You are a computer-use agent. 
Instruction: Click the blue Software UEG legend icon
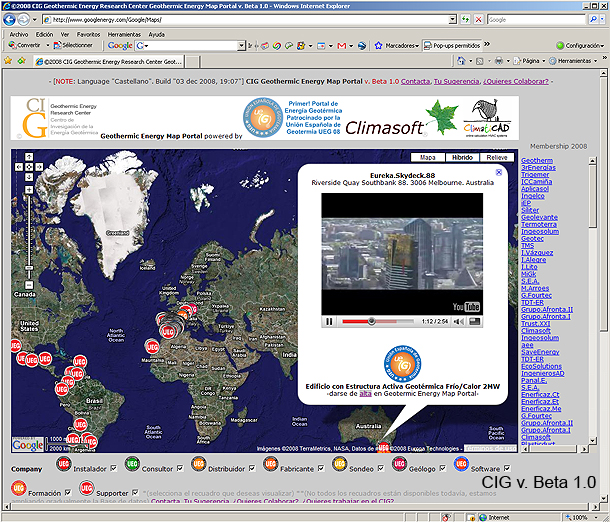(461, 464)
